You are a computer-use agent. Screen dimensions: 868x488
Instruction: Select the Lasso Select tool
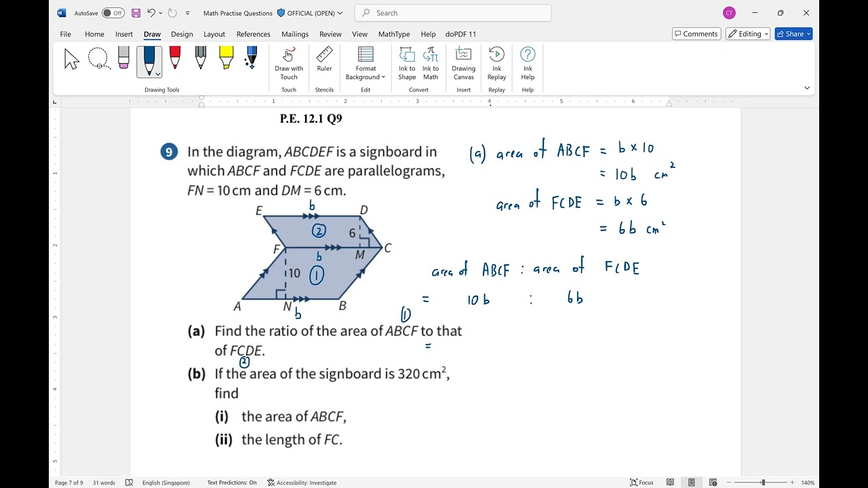pyautogui.click(x=98, y=59)
